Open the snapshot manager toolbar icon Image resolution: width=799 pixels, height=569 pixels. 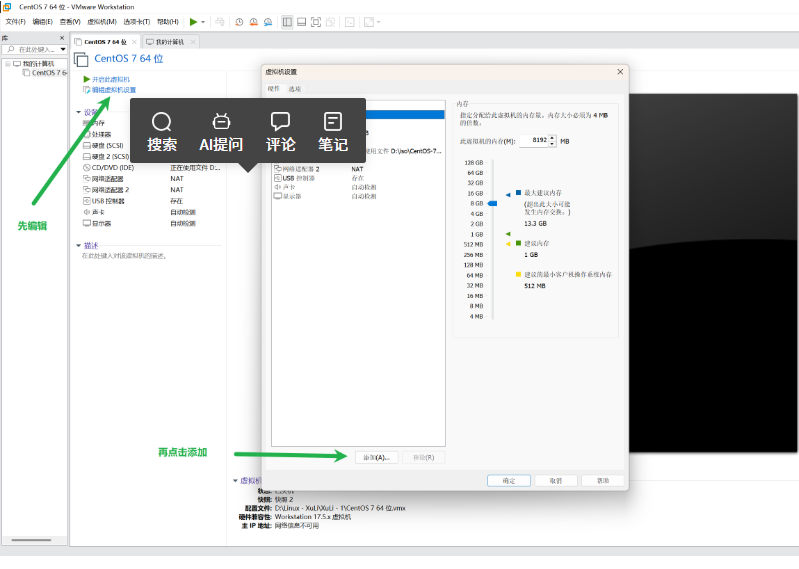click(268, 22)
